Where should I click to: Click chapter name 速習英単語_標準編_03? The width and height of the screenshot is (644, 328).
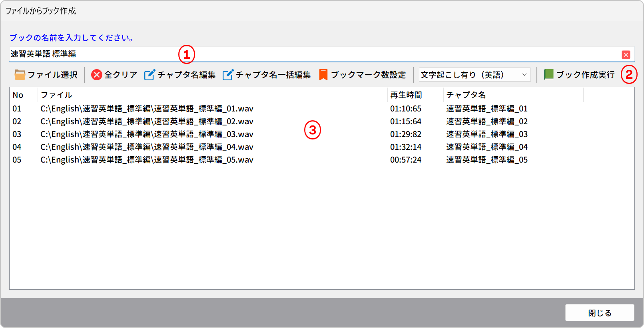click(x=487, y=134)
